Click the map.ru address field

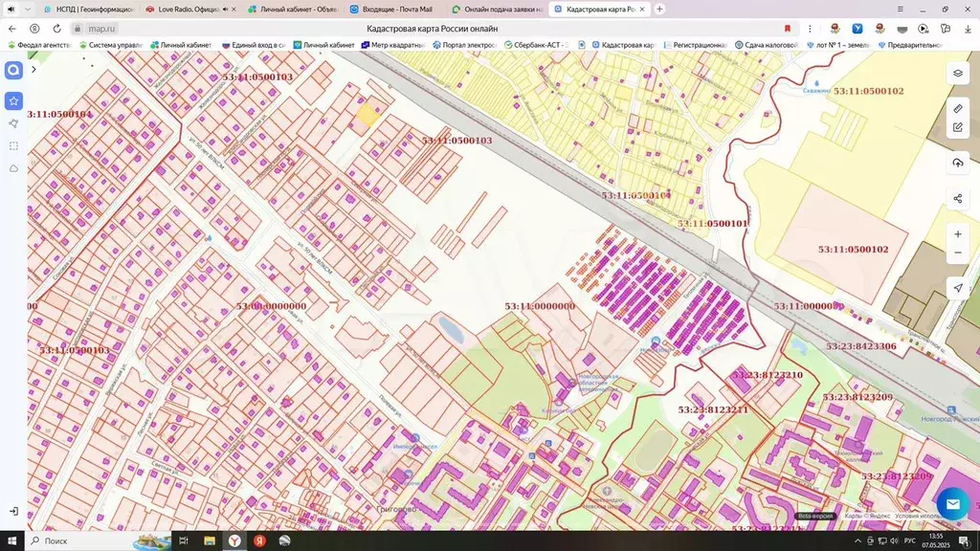coord(101,29)
